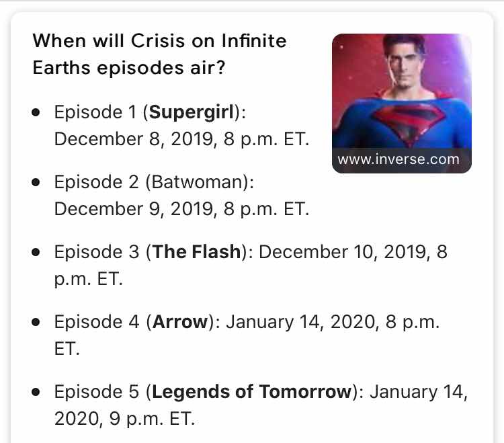
Task: Click the bullet point beside Episode 3
Action: [x=36, y=252]
